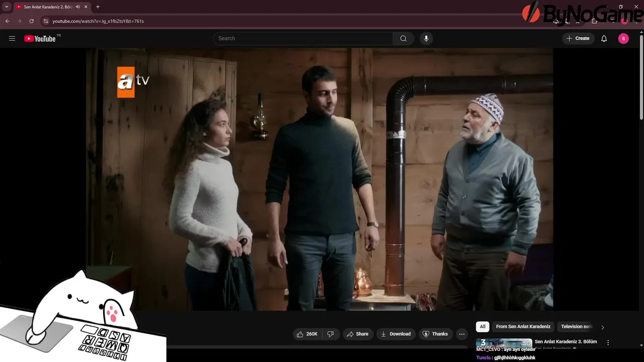Show more filter chips with right arrow

pos(602,327)
